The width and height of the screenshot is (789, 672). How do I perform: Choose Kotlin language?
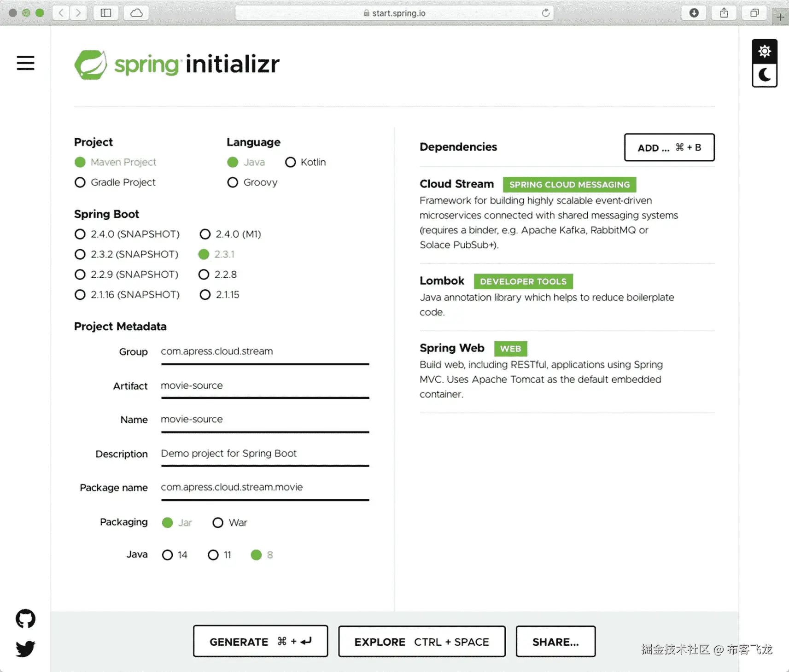tap(305, 162)
